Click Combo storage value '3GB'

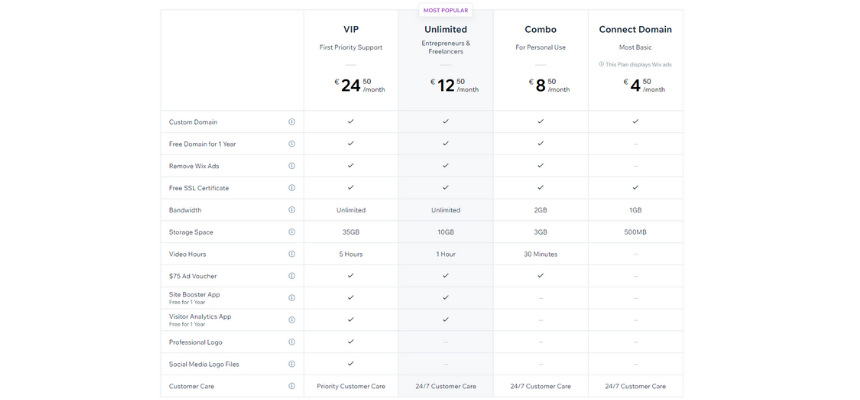[541, 232]
